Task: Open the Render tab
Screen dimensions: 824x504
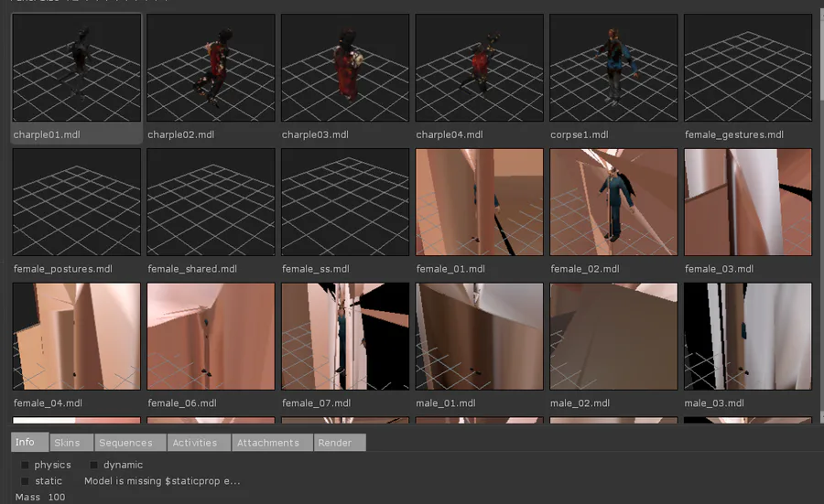Action: pyautogui.click(x=340, y=443)
